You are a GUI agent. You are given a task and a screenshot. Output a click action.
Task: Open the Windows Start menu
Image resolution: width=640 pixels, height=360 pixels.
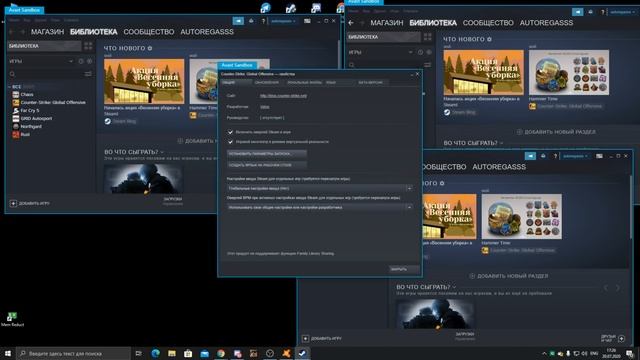coord(8,353)
